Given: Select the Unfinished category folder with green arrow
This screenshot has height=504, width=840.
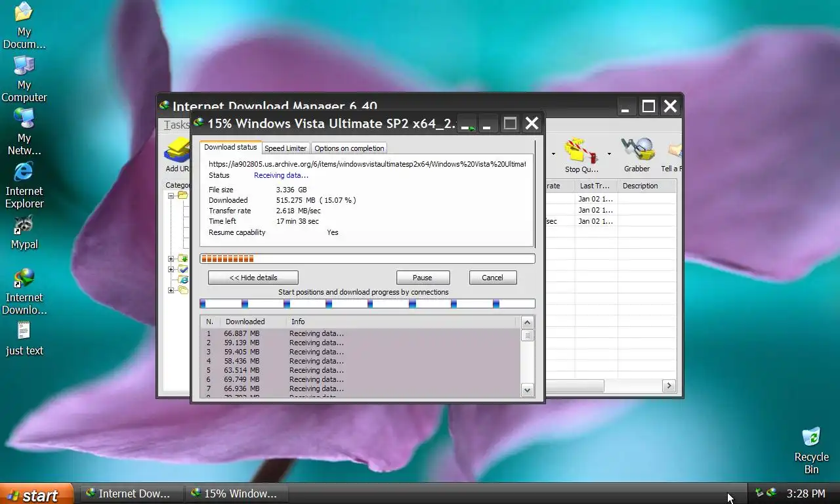Looking at the screenshot, I should click(x=183, y=259).
